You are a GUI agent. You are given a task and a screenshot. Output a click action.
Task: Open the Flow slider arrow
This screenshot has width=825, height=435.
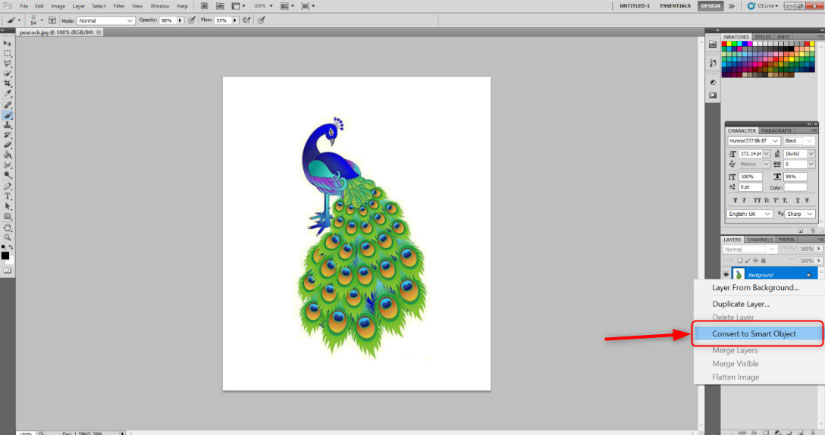[x=235, y=21]
